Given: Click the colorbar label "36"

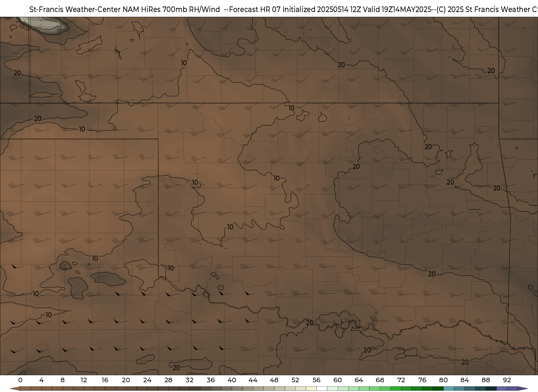Looking at the screenshot, I should tap(211, 380).
